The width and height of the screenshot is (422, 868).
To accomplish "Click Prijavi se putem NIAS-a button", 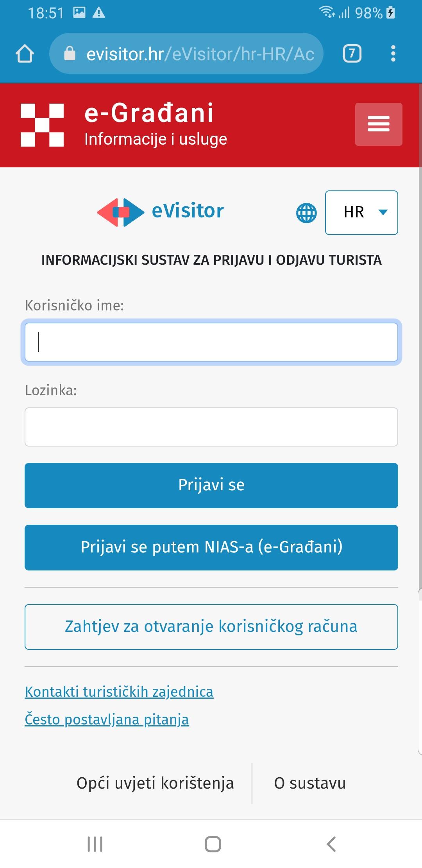I will coord(211,547).
